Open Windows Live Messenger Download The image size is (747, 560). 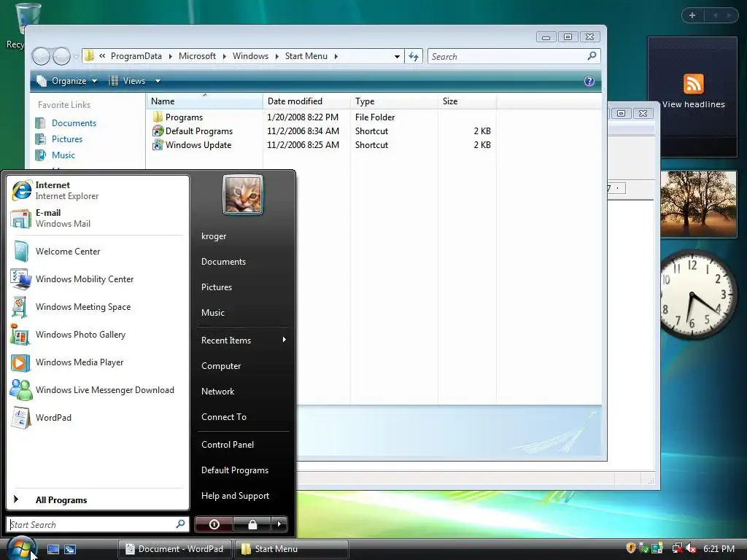coord(98,390)
